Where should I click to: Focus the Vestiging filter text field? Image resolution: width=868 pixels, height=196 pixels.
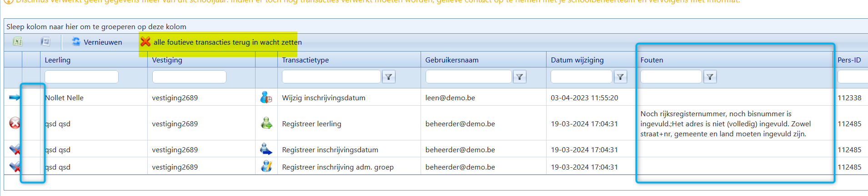189,77
